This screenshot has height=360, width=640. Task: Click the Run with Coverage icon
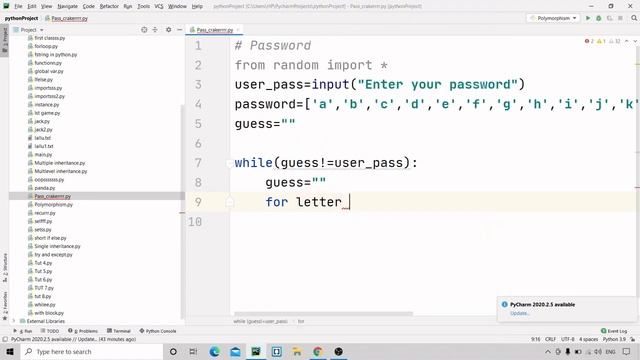coord(609,18)
